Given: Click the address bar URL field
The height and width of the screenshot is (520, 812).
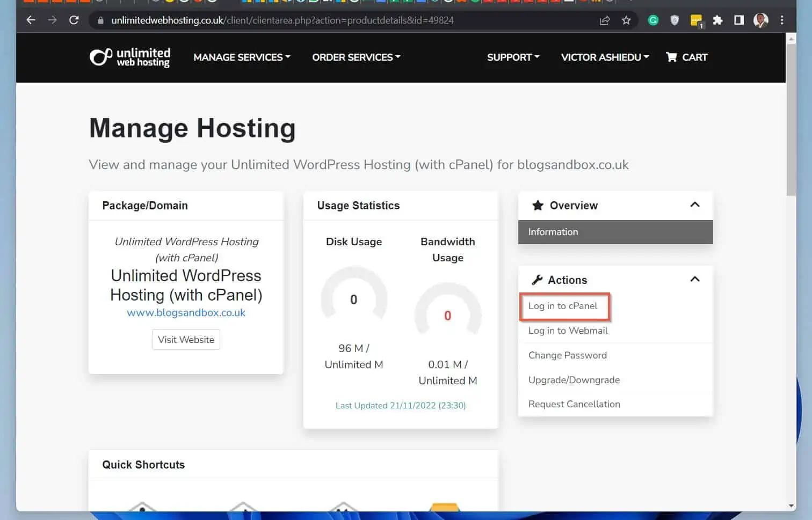Looking at the screenshot, I should coord(344,20).
